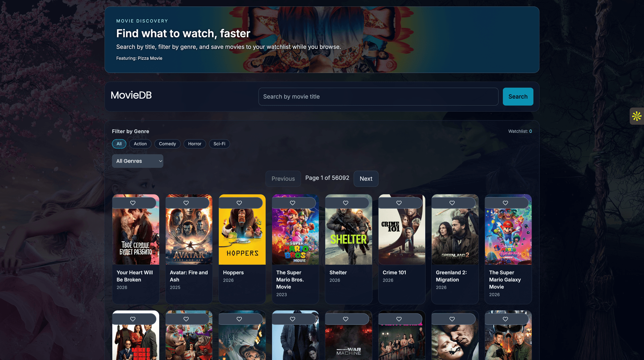644x360 pixels.
Task: Heart the Greenland 2: Migration card
Action: [452, 203]
